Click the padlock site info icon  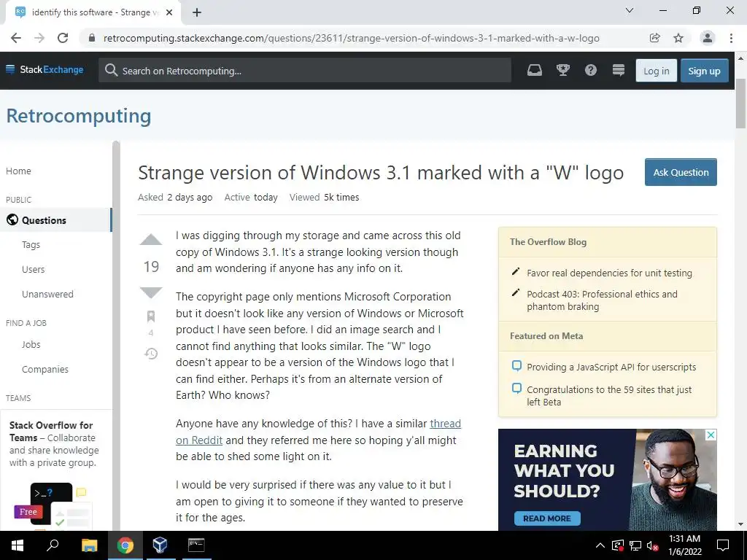pyautogui.click(x=92, y=38)
